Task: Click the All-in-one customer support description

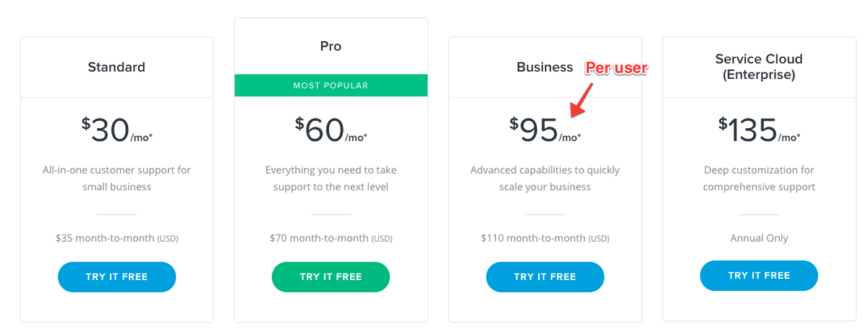Action: point(116,179)
